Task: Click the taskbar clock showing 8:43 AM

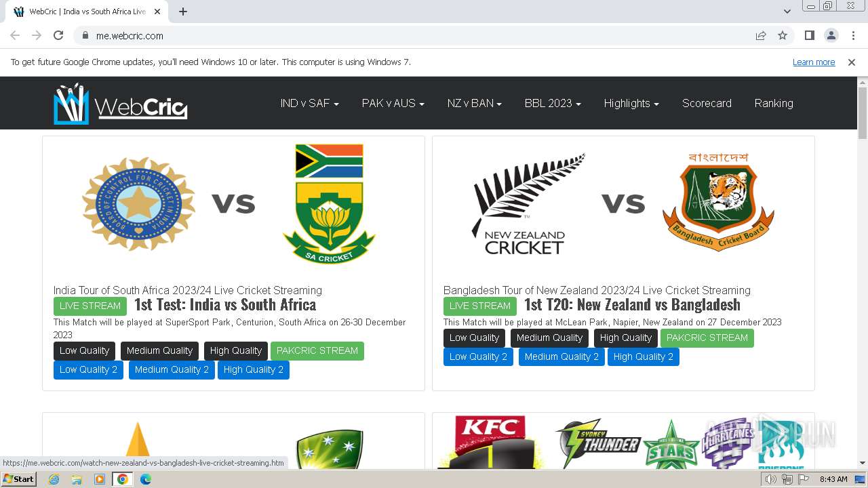Action: point(833,479)
